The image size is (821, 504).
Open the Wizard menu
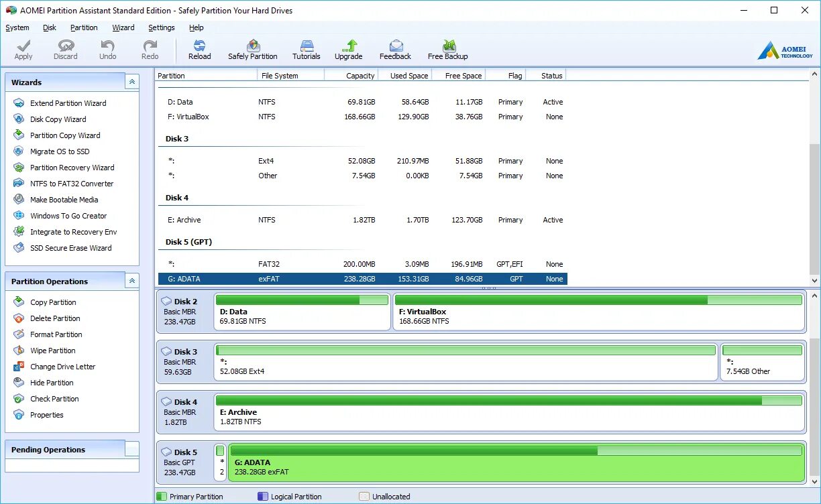tap(123, 27)
